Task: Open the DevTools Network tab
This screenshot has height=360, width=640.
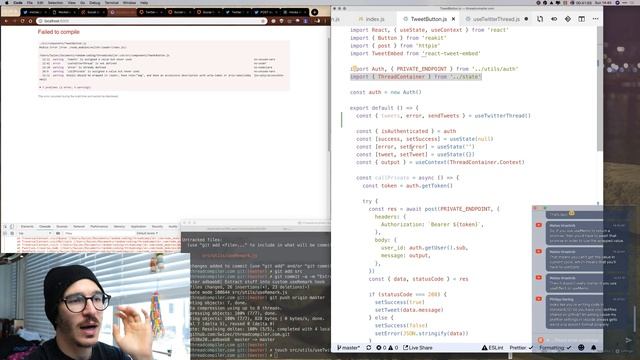Action: coord(79,227)
